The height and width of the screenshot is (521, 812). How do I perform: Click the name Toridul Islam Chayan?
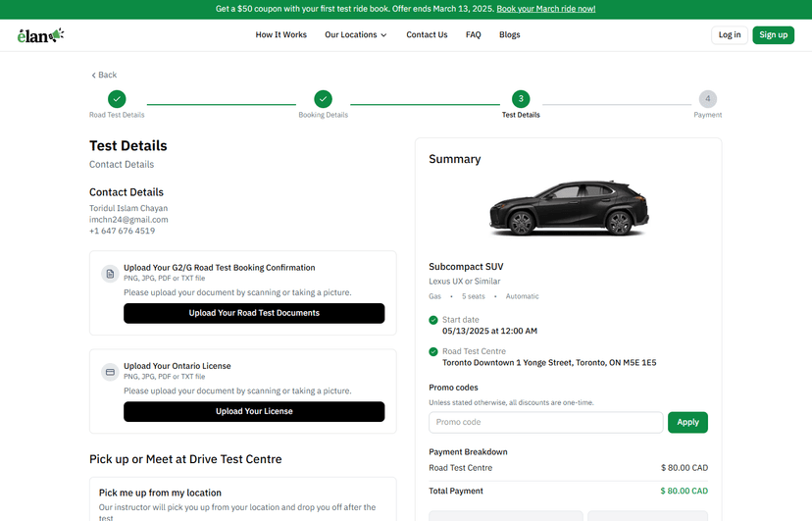pyautogui.click(x=128, y=208)
